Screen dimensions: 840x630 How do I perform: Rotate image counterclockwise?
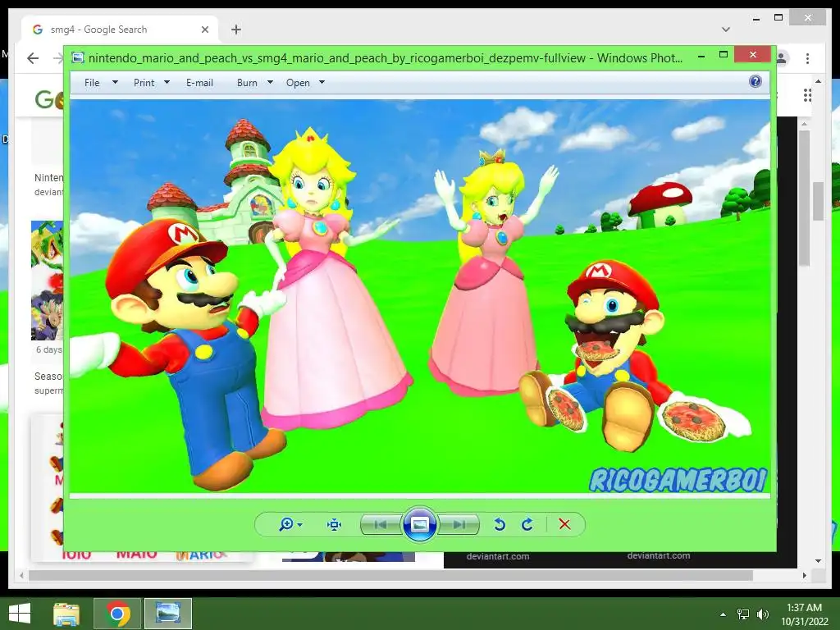click(500, 524)
